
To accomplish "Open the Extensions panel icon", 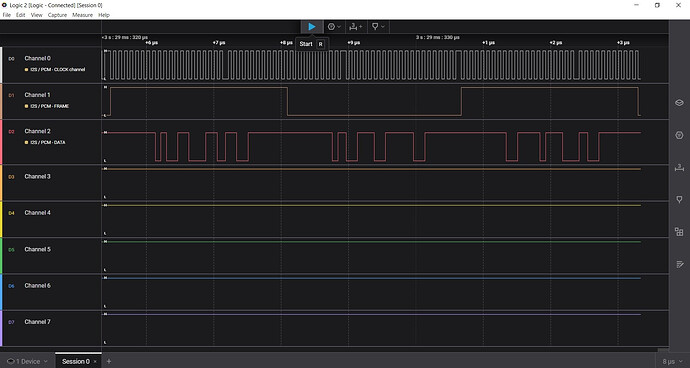I will pos(679,232).
